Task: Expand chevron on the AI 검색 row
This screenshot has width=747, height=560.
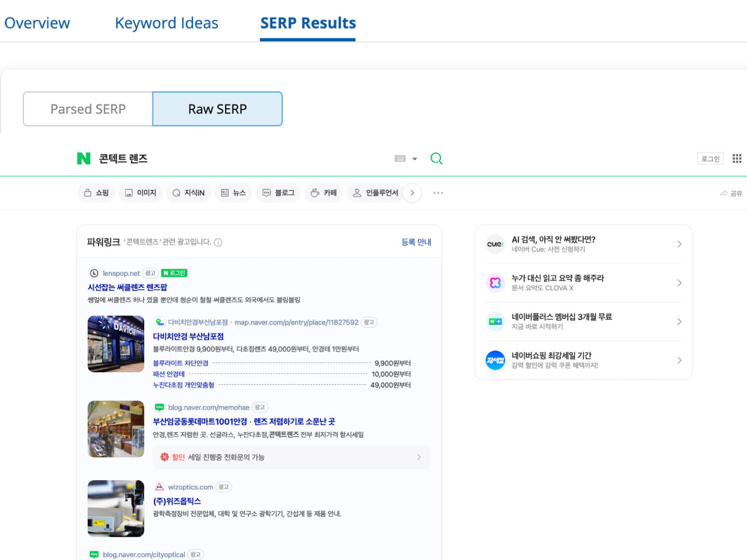Action: [x=679, y=244]
